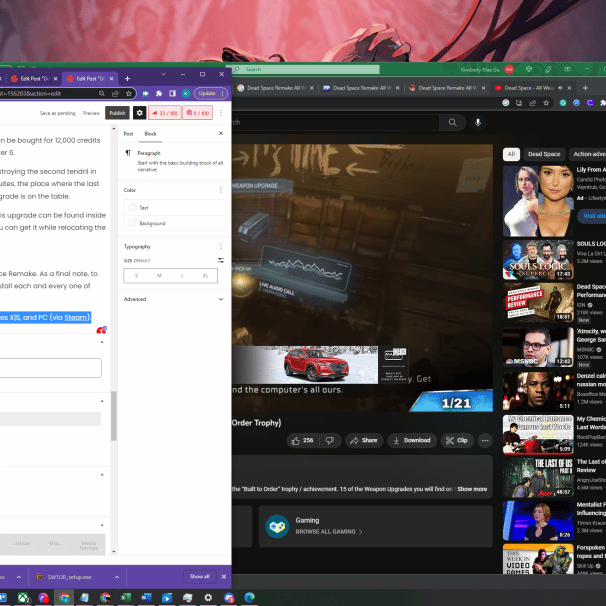
Task: Click Save as pending
Action: coord(58,113)
